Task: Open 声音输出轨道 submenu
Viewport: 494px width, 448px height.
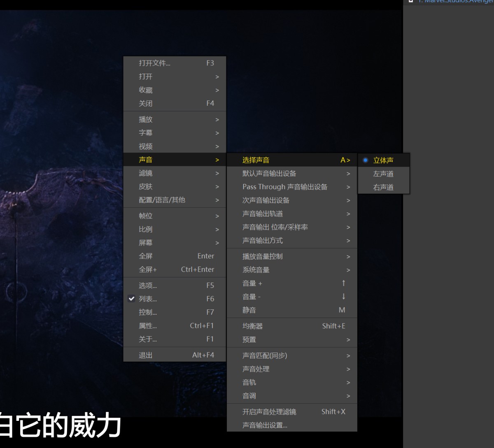Action: tap(292, 214)
